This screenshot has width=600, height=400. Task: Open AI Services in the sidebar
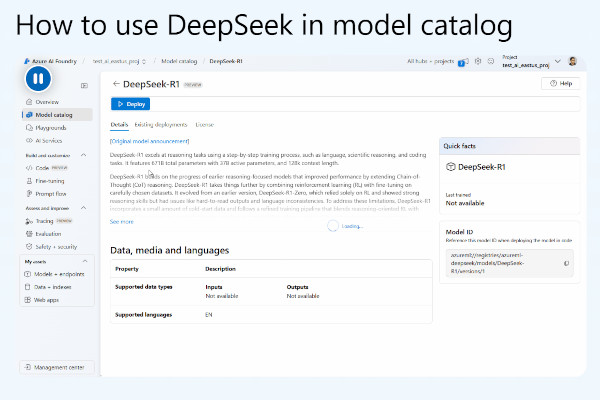point(49,141)
